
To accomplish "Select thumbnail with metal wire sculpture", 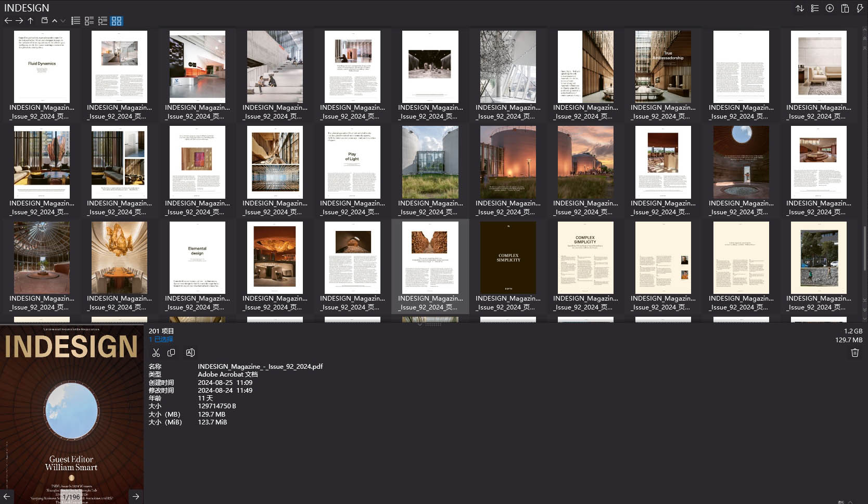I will 508,67.
